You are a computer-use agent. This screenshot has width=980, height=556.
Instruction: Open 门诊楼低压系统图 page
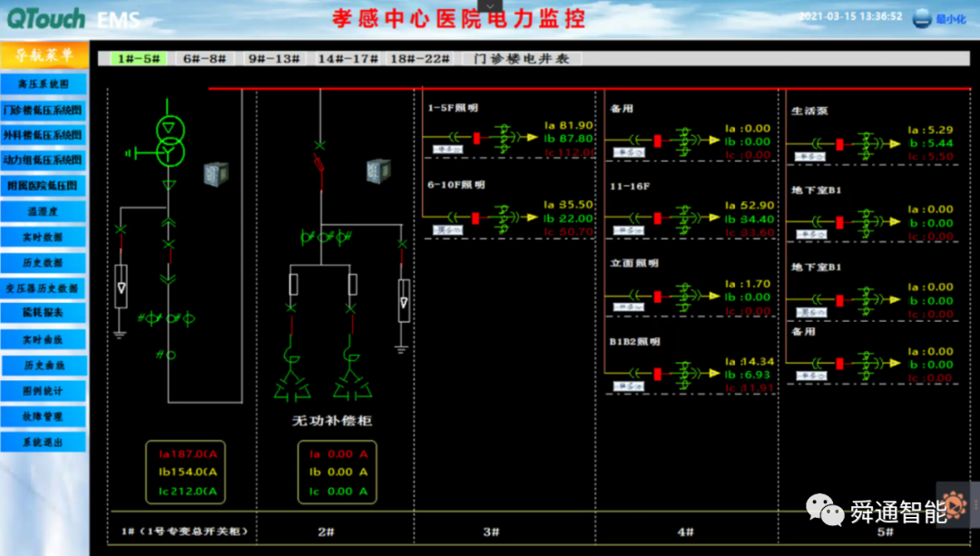(44, 110)
